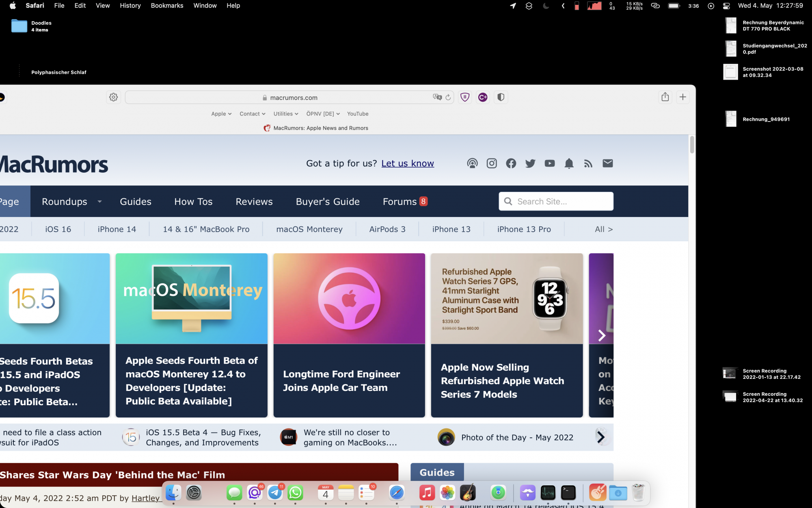Switch to the Reviews navigation tab
The width and height of the screenshot is (812, 508).
tap(254, 202)
